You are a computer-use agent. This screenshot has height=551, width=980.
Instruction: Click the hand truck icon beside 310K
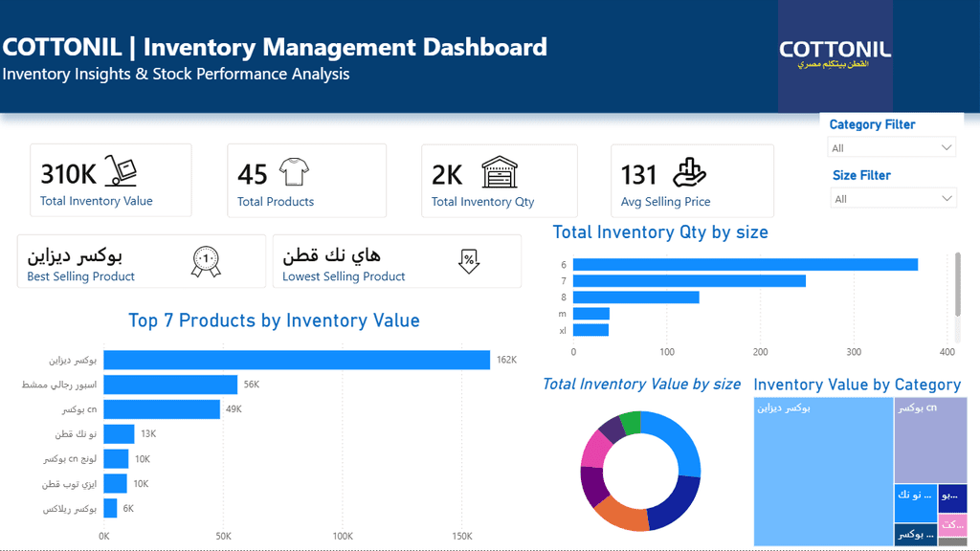(x=121, y=170)
